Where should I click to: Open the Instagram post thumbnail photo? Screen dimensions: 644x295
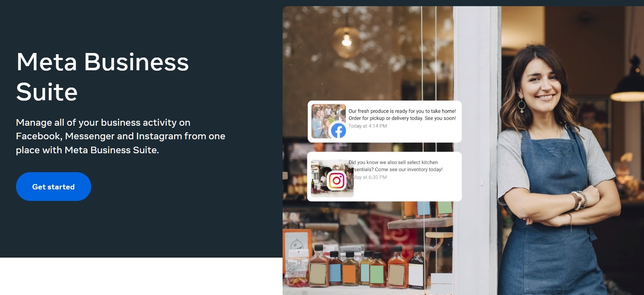click(332, 179)
